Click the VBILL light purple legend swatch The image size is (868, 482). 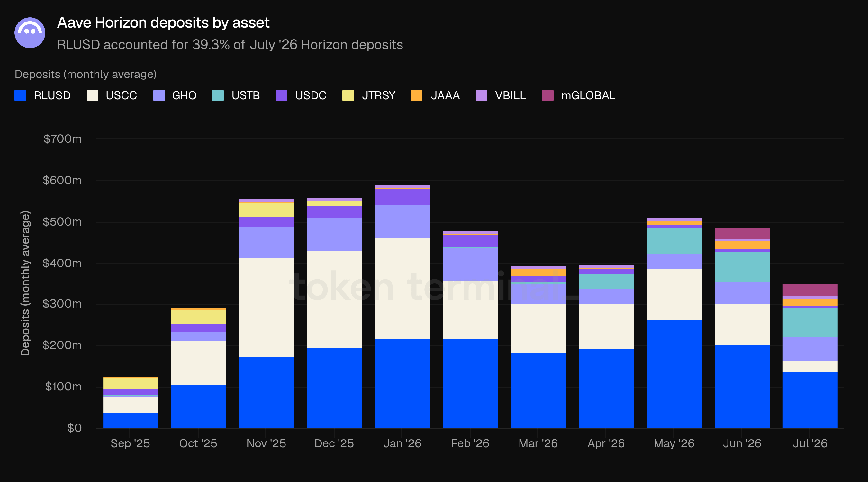pyautogui.click(x=481, y=95)
